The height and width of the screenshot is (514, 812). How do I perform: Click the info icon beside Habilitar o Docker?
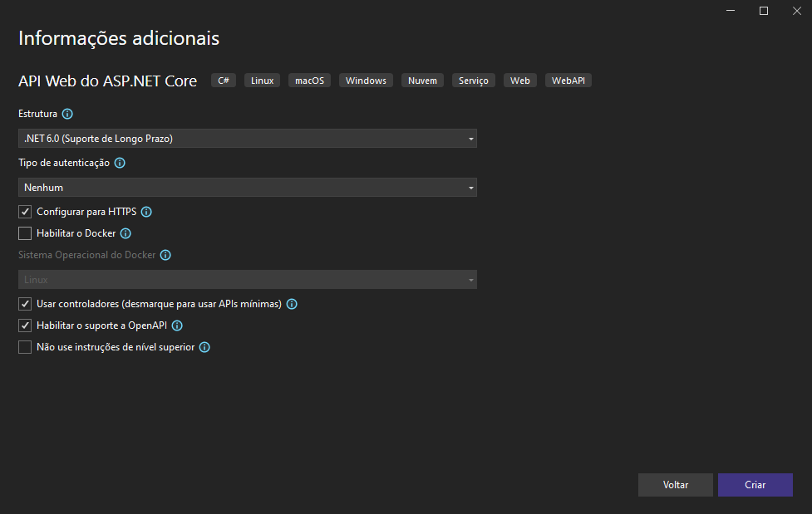click(x=125, y=233)
